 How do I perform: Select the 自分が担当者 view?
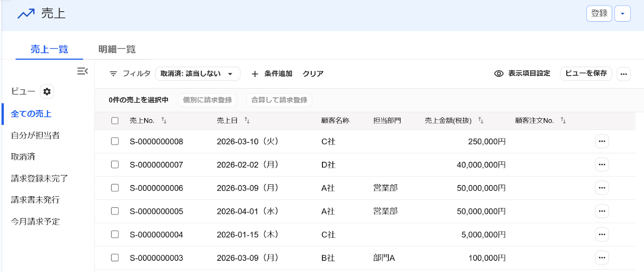[35, 136]
